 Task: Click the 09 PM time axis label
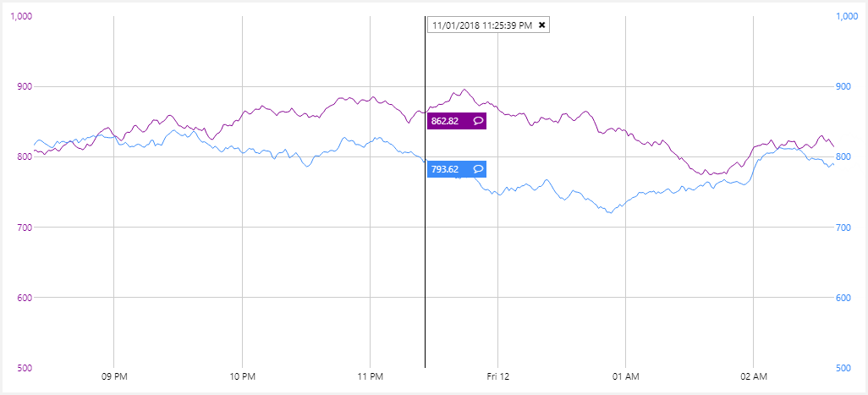[x=114, y=376]
